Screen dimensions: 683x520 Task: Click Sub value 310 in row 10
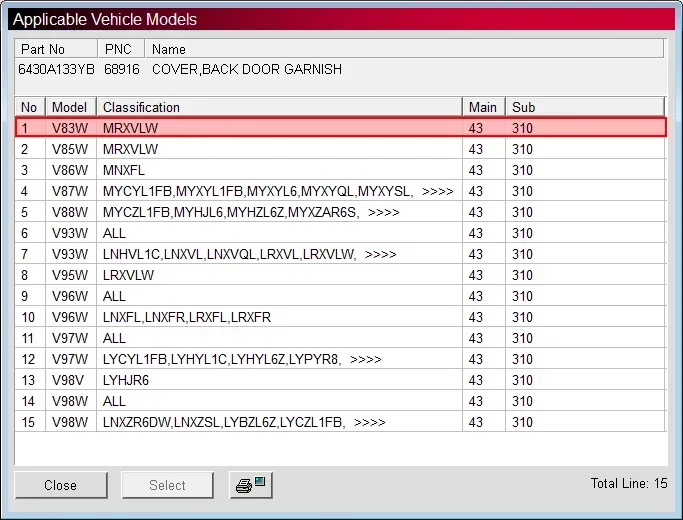[x=522, y=317]
